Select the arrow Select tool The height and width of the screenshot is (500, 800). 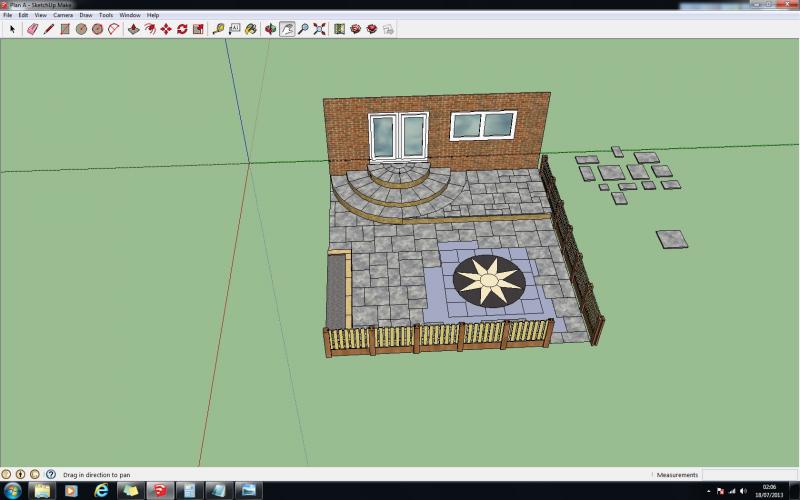pos(13,29)
